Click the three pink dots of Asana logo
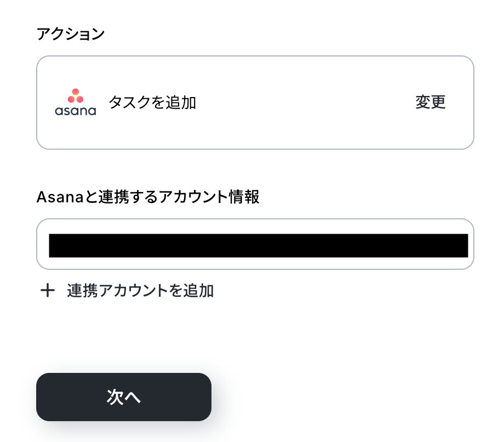The image size is (504, 442). point(76,95)
